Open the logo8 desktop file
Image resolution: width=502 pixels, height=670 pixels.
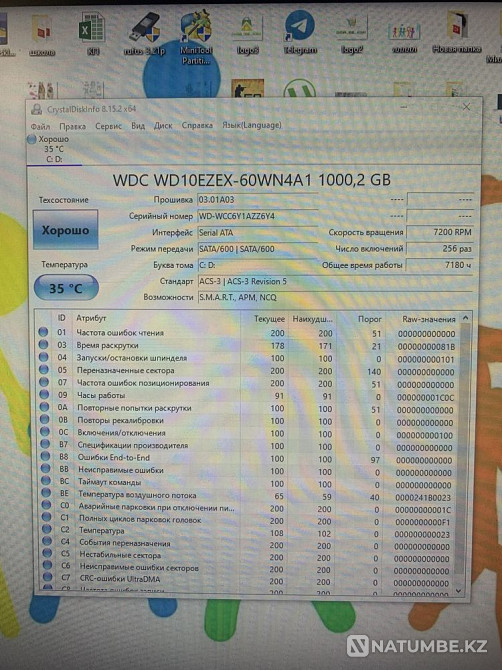[248, 32]
